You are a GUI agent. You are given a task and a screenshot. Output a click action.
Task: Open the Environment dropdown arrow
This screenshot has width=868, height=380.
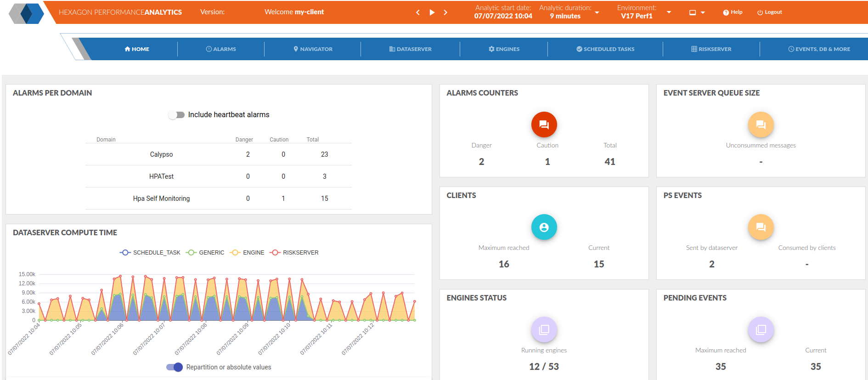coord(669,12)
